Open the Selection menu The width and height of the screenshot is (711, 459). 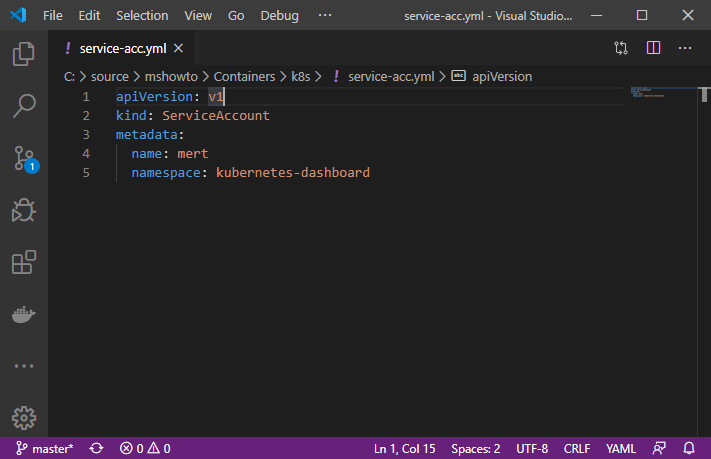142,16
